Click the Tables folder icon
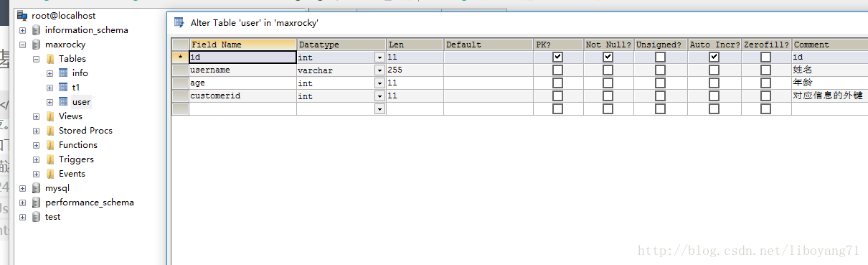 click(50, 58)
